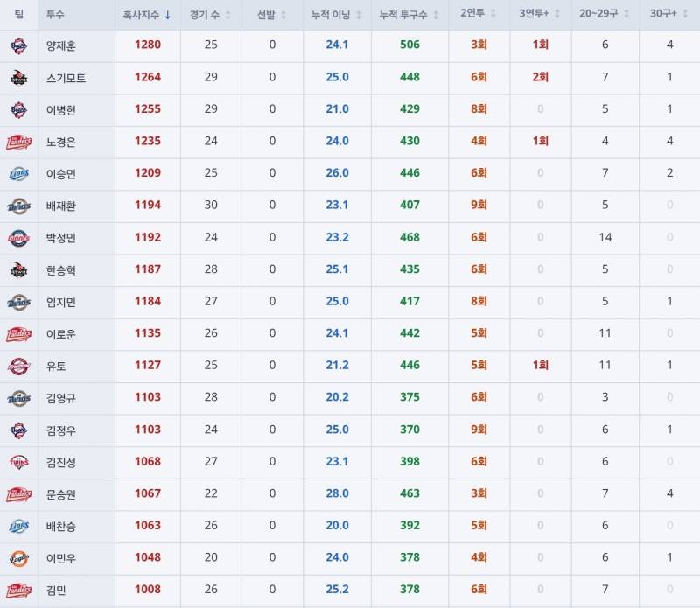This screenshot has width=700, height=608.
Task: Click the Landers logo beside 노경은
Action: point(18,143)
